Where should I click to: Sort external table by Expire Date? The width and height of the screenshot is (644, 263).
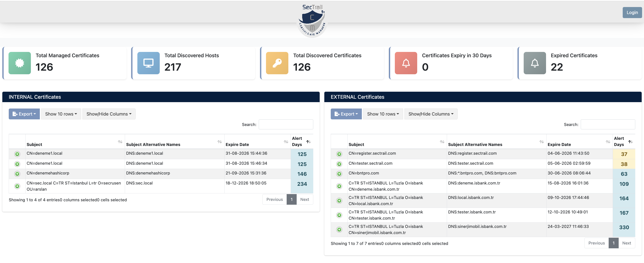[x=579, y=142]
